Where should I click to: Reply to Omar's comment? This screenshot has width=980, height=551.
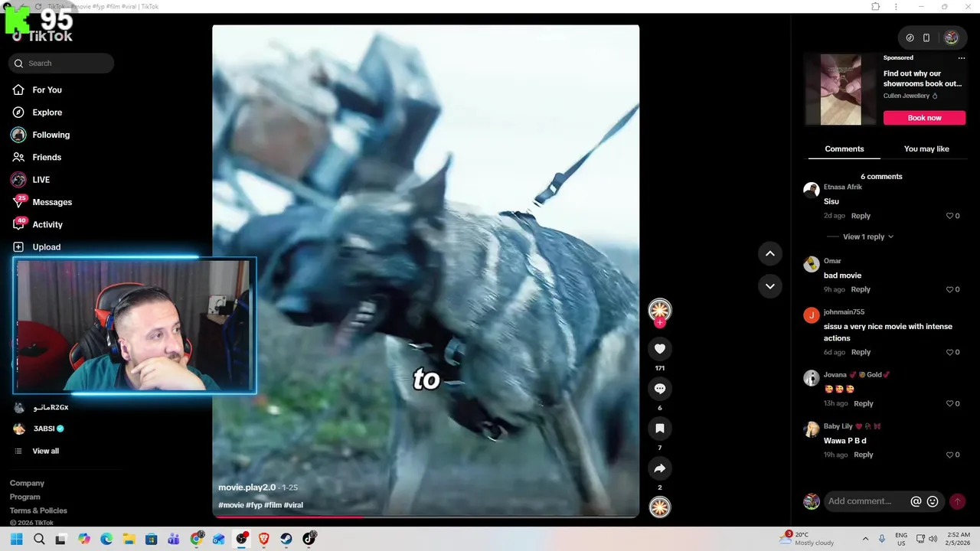pos(861,289)
